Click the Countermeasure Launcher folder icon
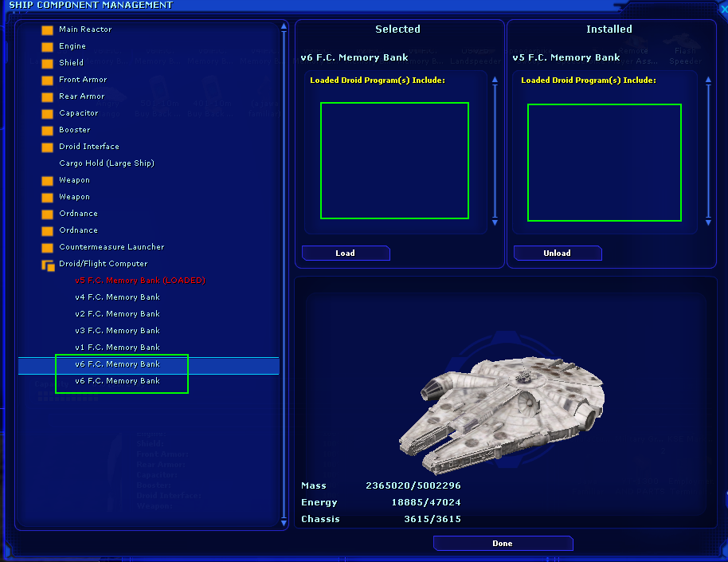This screenshot has height=562, width=728. point(47,248)
